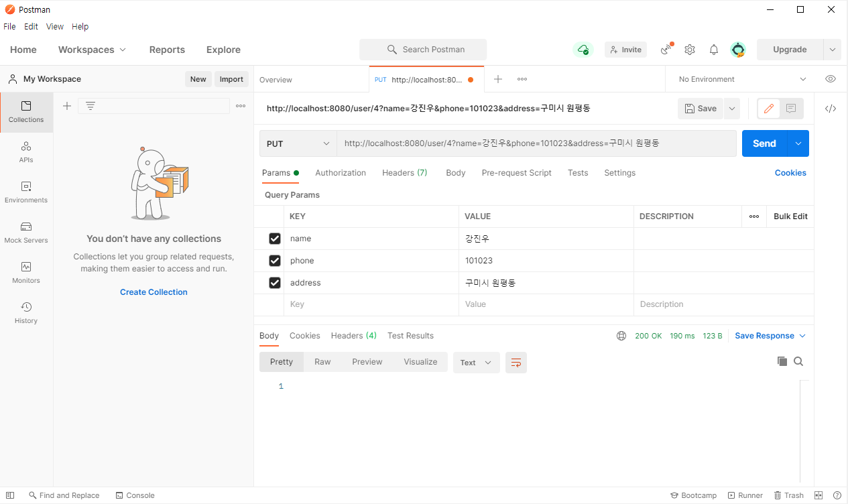Screen dimensions: 848x504
Task: Click the Send button
Action: [764, 143]
